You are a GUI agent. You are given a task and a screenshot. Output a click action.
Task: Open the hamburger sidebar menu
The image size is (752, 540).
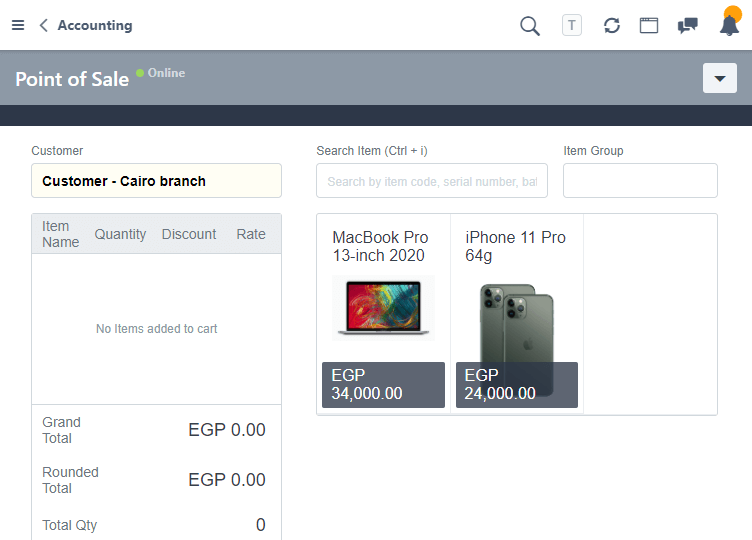coord(18,25)
